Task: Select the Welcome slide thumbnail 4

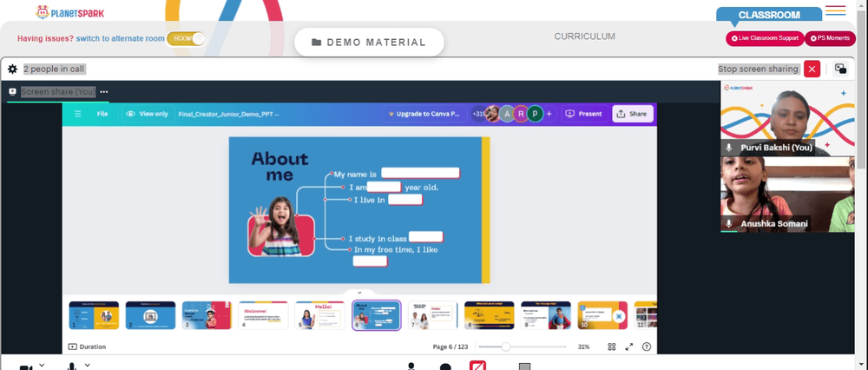Action: point(263,315)
